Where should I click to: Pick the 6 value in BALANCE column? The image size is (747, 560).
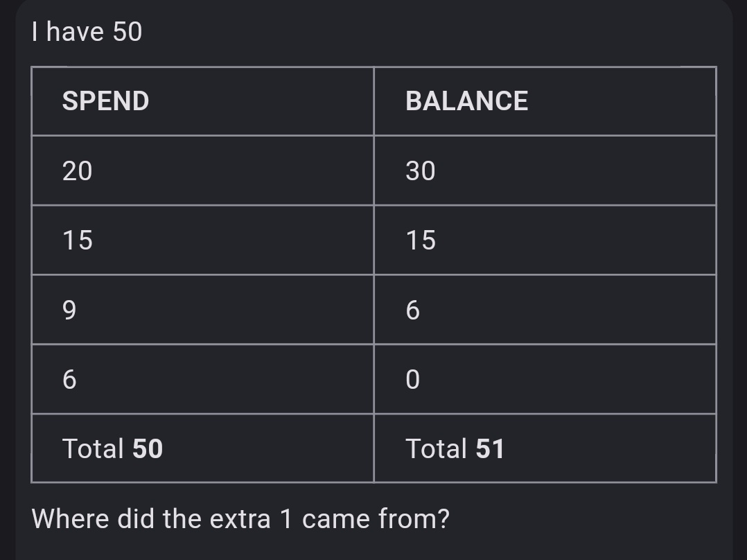tap(413, 310)
